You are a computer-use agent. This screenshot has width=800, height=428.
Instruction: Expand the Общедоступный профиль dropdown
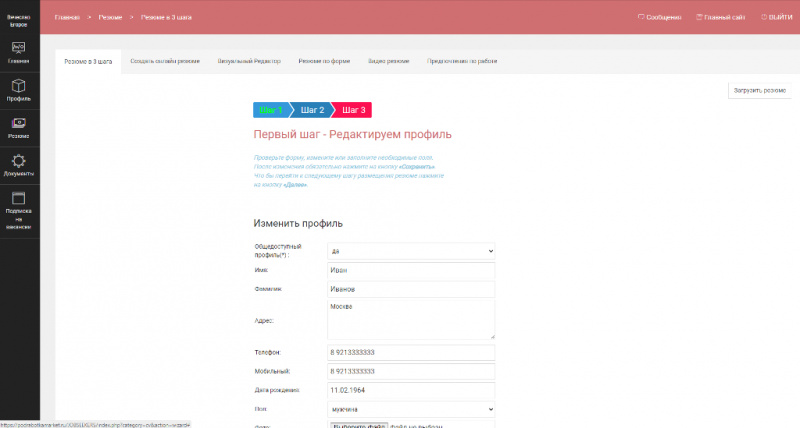[x=411, y=251]
